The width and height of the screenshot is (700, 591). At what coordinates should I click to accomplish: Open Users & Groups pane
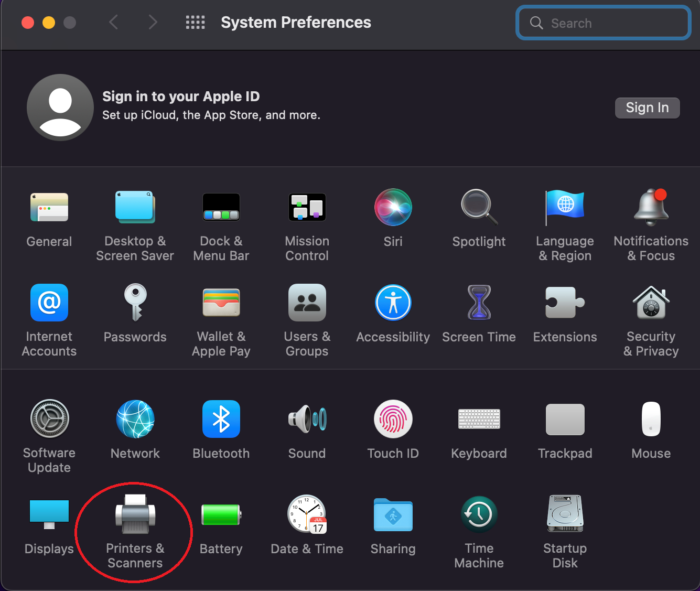pos(307,303)
